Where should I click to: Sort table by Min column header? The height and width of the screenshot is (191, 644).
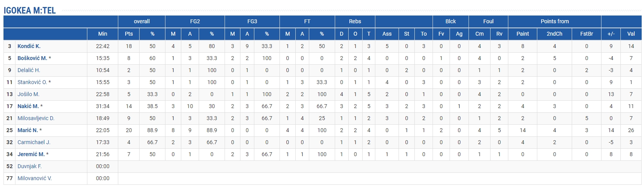(x=102, y=34)
